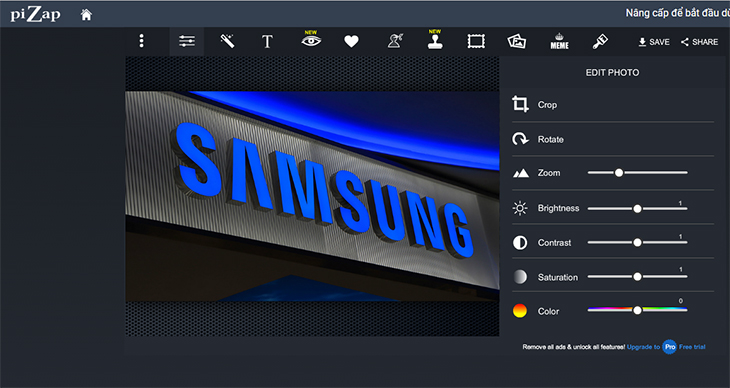This screenshot has width=730, height=388.
Task: Open the heart stickers tool
Action: (351, 42)
